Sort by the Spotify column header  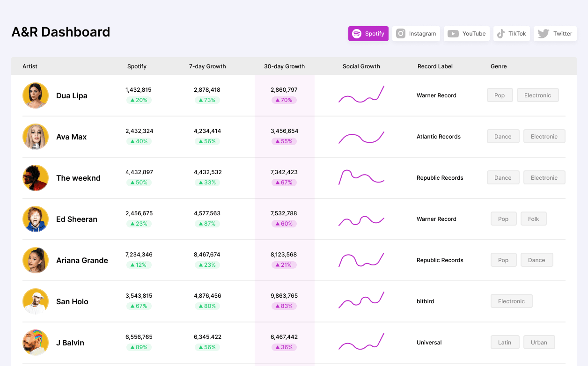click(x=137, y=66)
